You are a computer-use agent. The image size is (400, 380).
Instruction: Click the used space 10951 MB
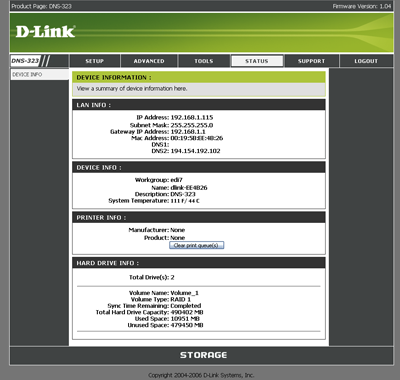(185, 319)
